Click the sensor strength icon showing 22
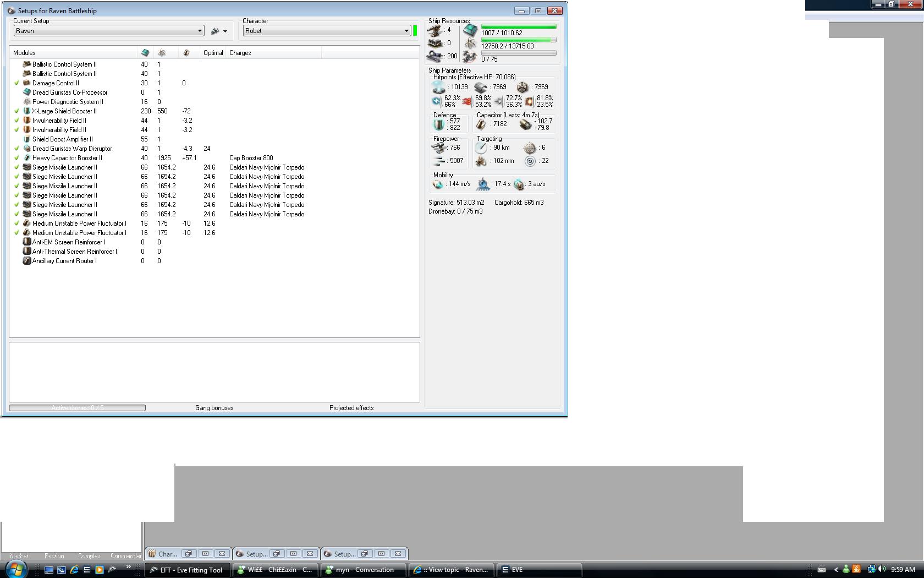 530,161
